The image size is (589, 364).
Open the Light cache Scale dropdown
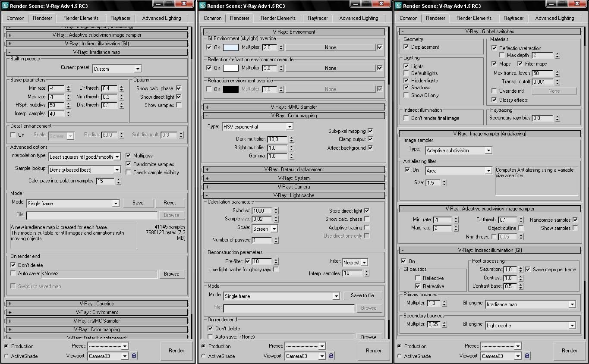tap(265, 229)
